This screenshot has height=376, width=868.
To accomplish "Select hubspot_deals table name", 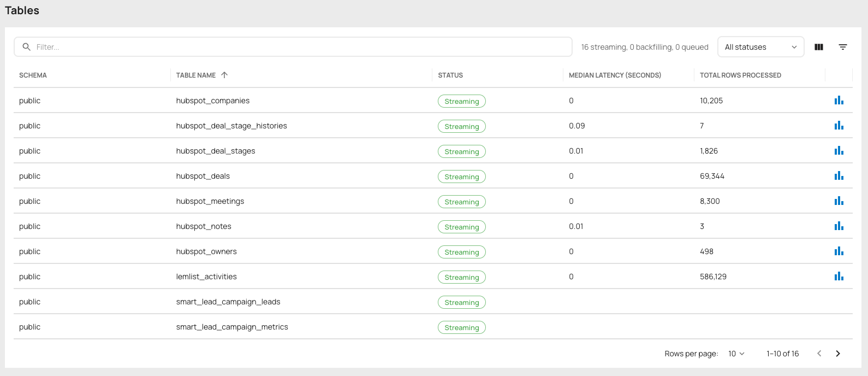I will point(203,176).
